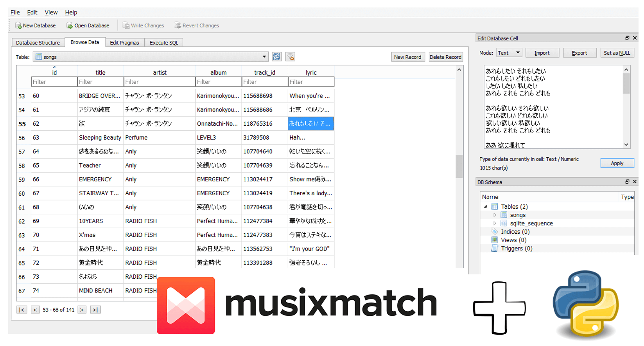The image size is (644, 346).
Task: Select Indices (0) in DB Schema
Action: point(515,232)
